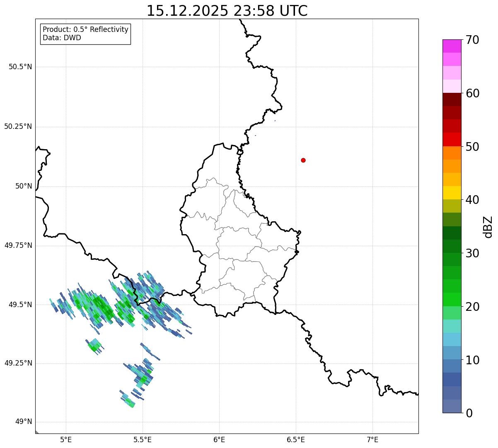The width and height of the screenshot is (498, 448).
Task: Pick the slate blue swatch at 0 dBZ
Action: [x=452, y=406]
